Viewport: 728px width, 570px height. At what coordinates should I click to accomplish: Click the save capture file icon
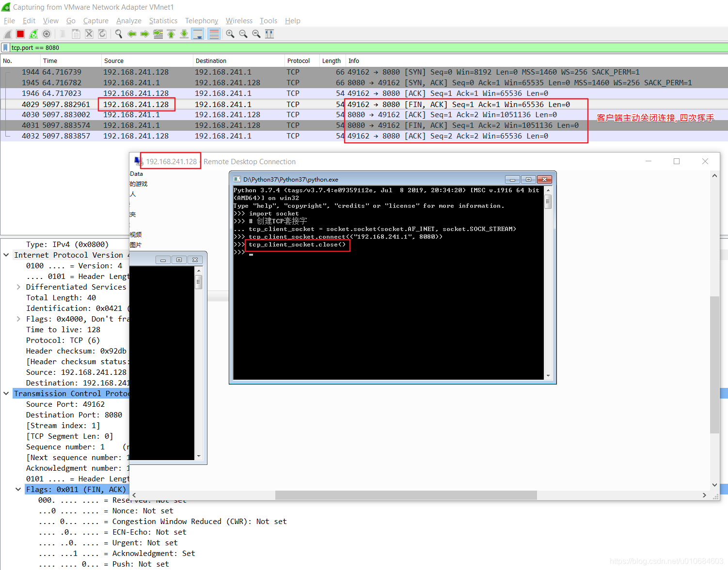76,34
